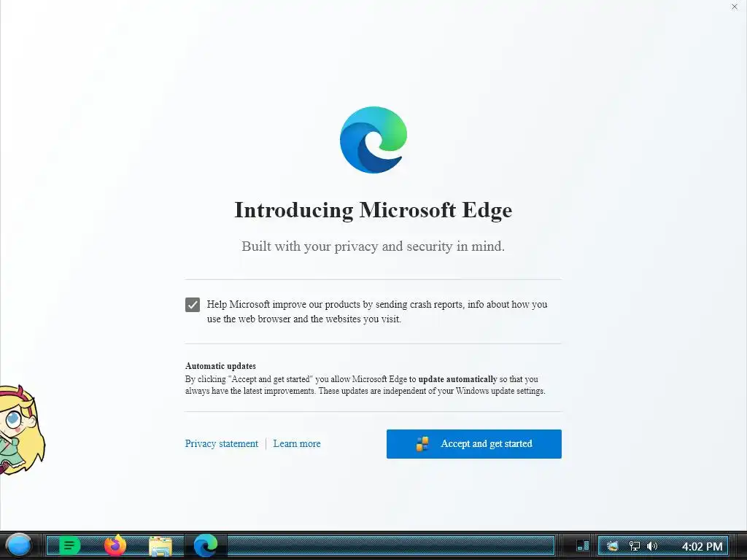Open the volume speaker tray icon
This screenshot has width=747, height=560.
(652, 545)
